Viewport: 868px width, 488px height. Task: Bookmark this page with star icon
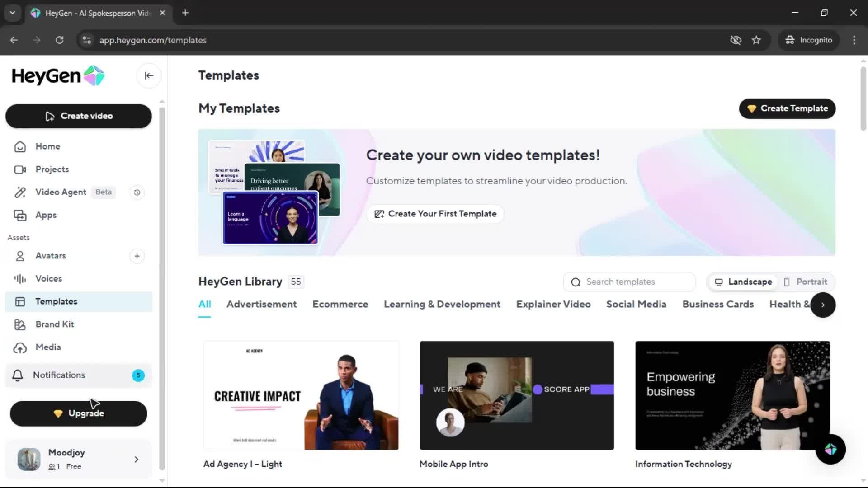(x=756, y=40)
